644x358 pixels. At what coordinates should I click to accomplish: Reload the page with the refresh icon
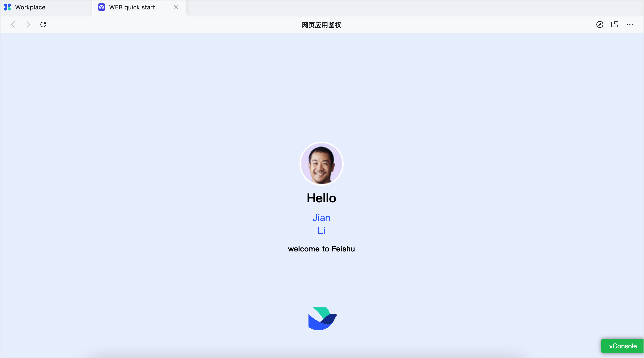click(x=43, y=24)
